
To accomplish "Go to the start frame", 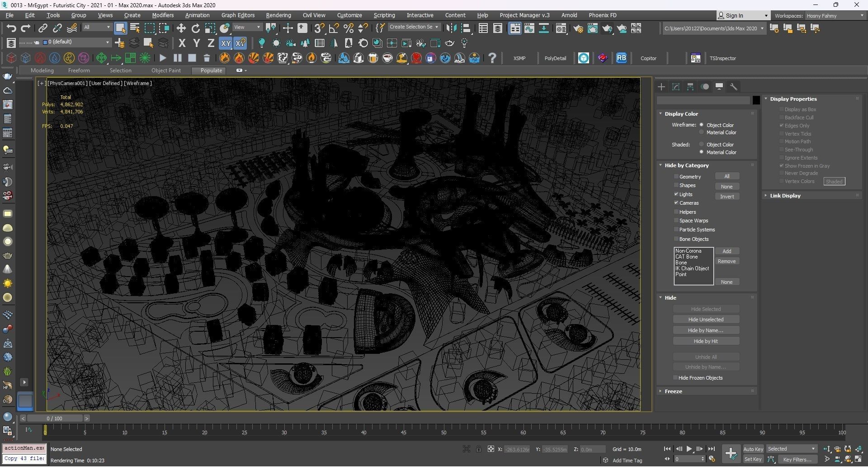I will tap(667, 449).
